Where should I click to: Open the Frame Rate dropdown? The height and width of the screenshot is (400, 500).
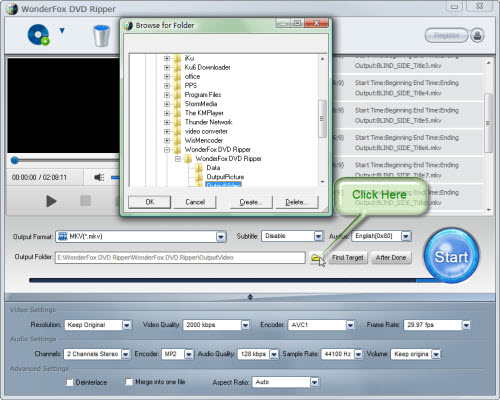click(466, 325)
